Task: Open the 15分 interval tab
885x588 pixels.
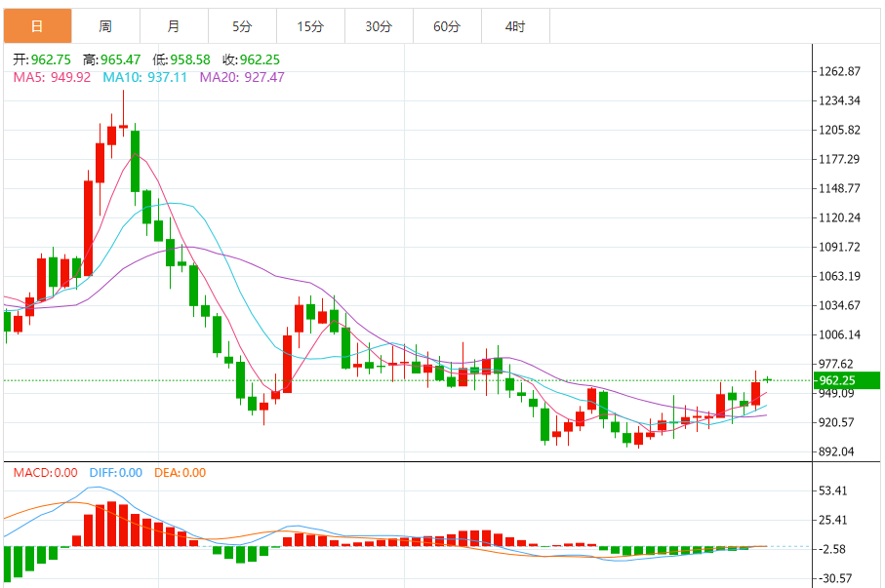Action: tap(310, 26)
